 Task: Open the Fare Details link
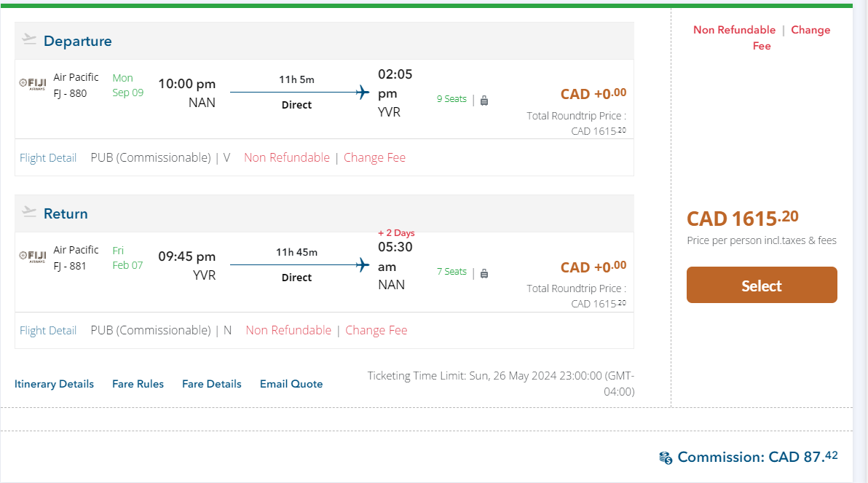click(211, 384)
